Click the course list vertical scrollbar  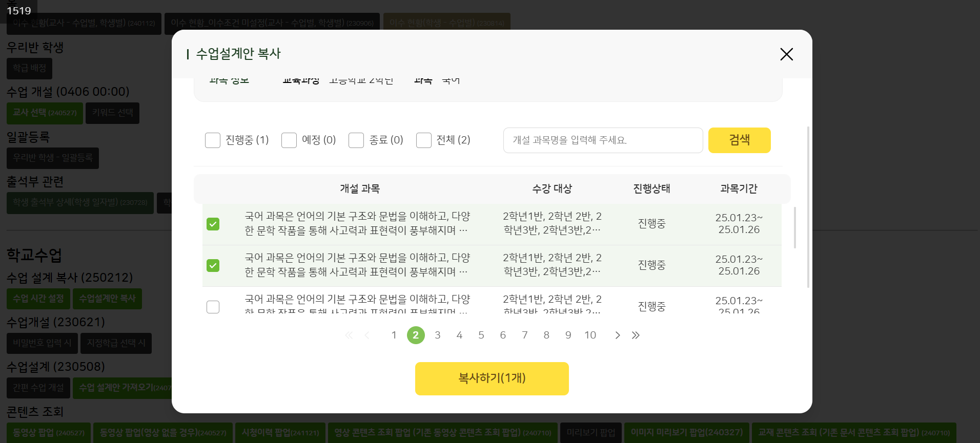(x=794, y=228)
